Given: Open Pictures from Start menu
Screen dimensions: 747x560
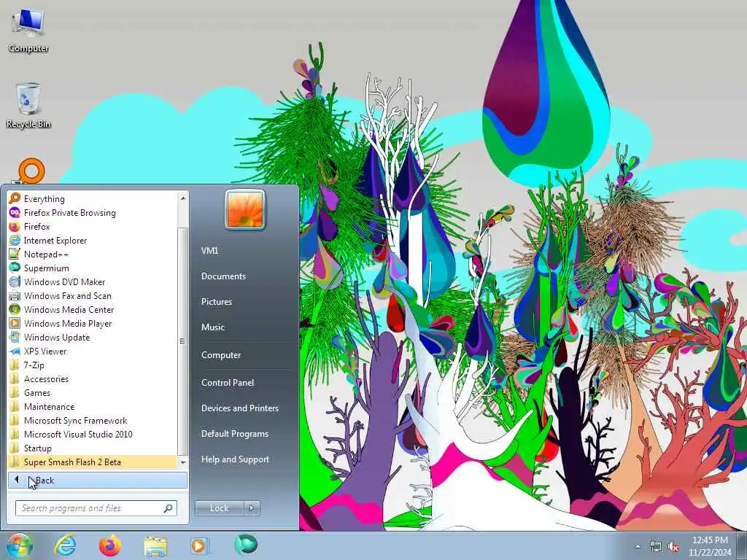Looking at the screenshot, I should 217,301.
